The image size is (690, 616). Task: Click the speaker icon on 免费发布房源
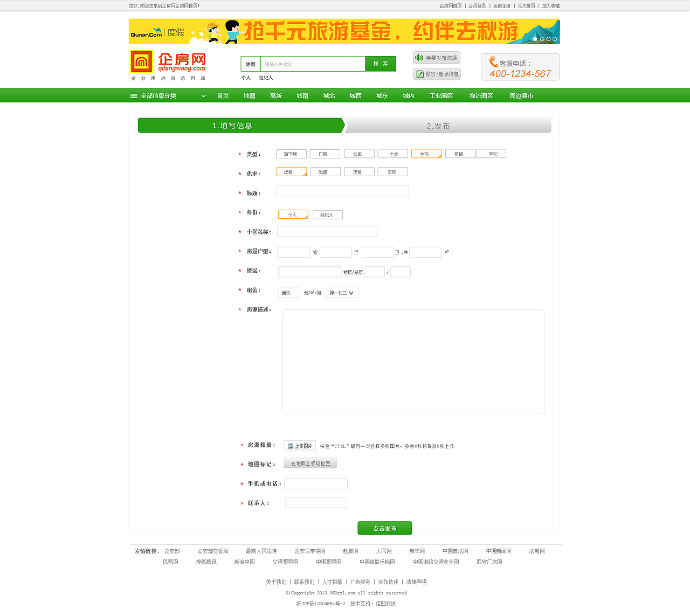coord(419,58)
